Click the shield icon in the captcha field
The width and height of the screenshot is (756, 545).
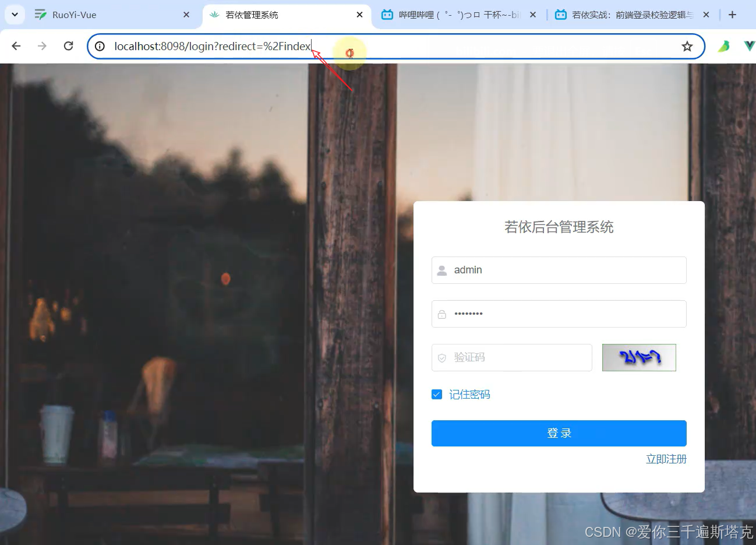click(441, 357)
